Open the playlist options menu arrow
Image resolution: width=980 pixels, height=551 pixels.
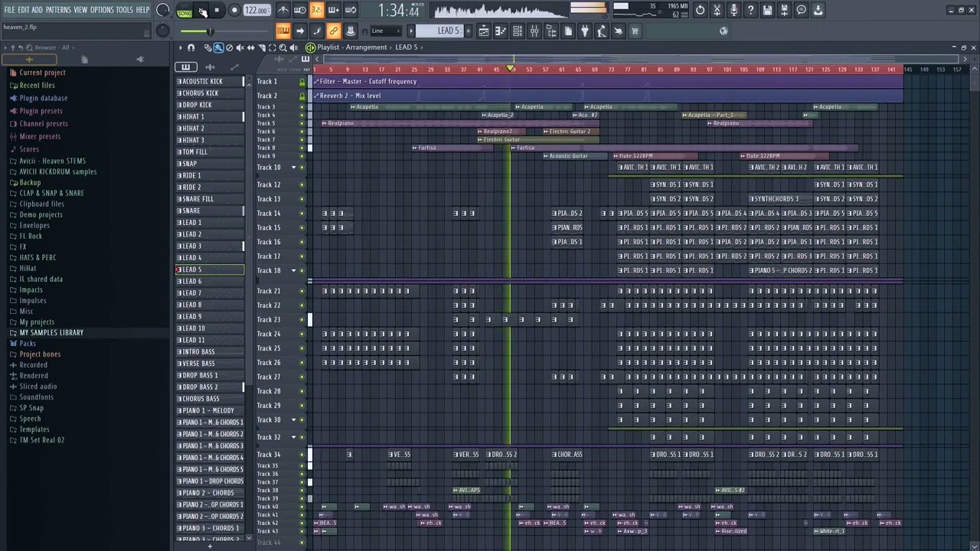pos(181,47)
